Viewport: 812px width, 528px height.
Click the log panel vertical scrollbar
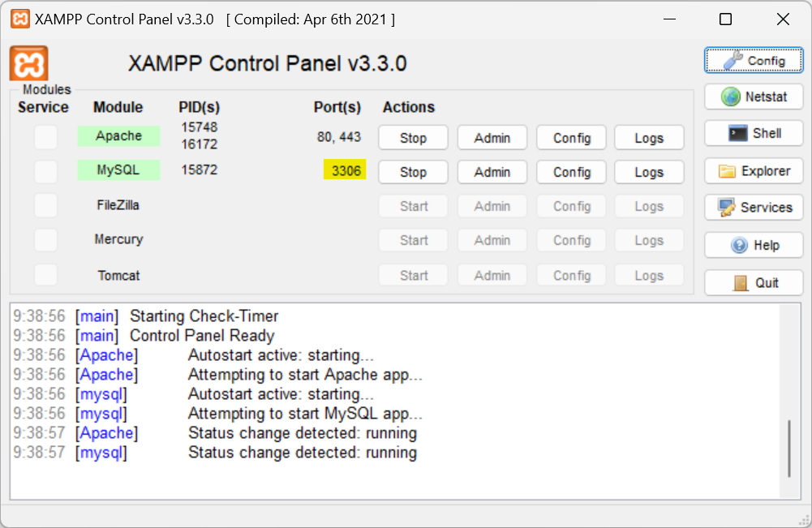click(x=788, y=449)
